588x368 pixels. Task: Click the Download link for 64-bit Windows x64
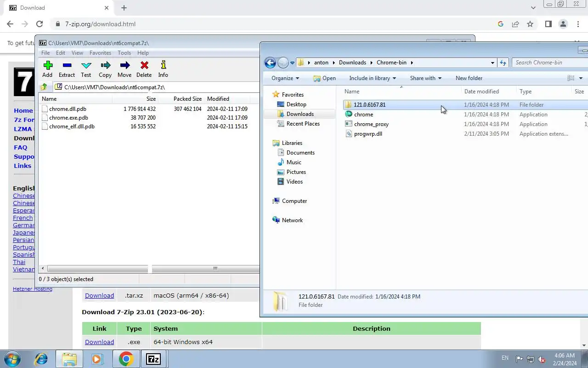99,342
